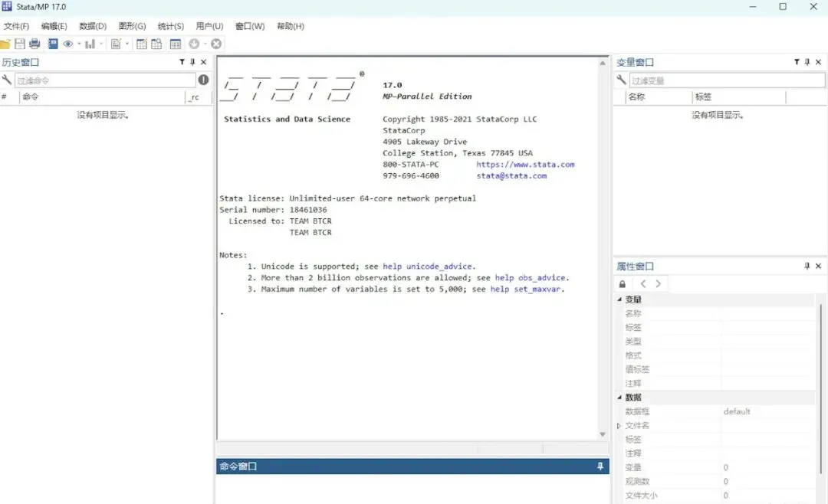Click the Break circled-X icon
This screenshot has height=504, width=828.
216,44
